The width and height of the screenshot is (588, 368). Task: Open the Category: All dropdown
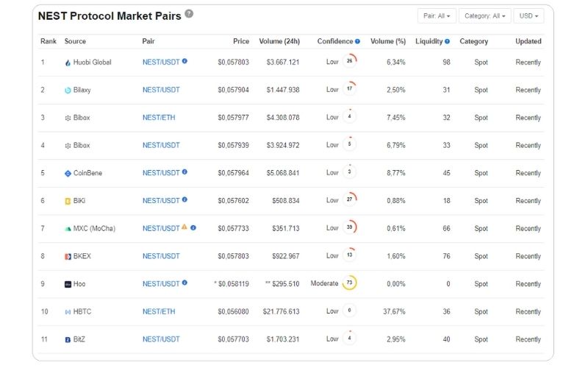pos(485,15)
